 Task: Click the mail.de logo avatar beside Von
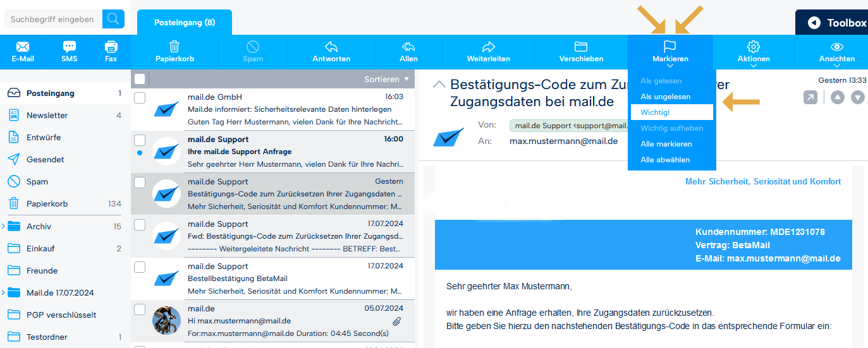[449, 136]
